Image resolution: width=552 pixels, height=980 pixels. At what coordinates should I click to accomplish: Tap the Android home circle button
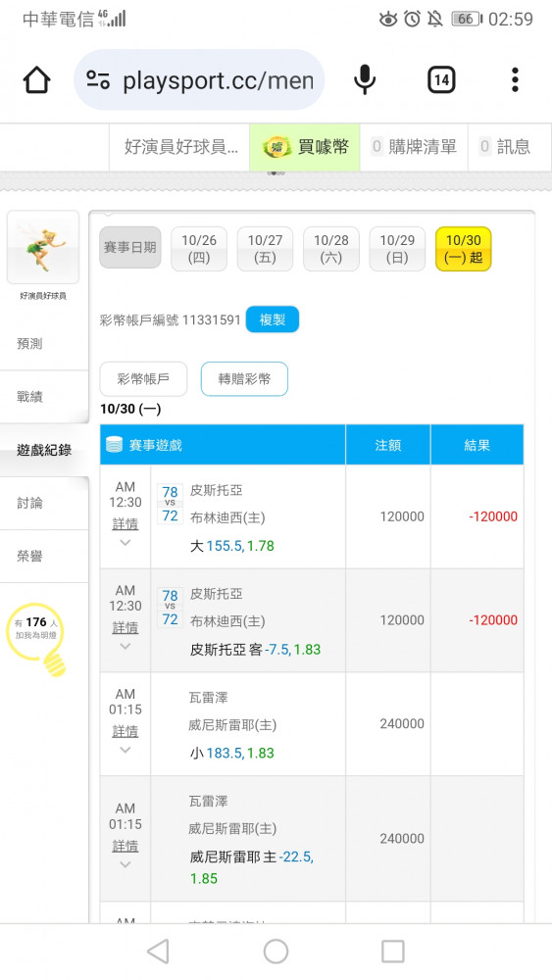pyautogui.click(x=276, y=952)
